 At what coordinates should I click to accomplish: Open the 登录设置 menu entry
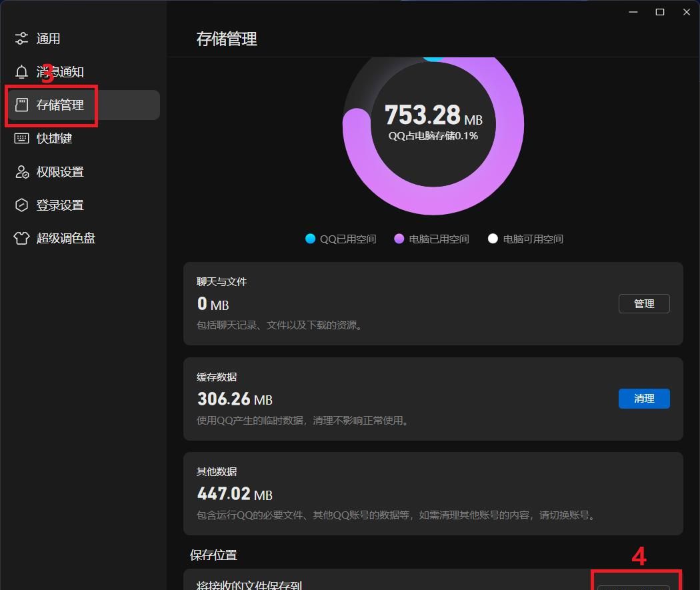(57, 205)
